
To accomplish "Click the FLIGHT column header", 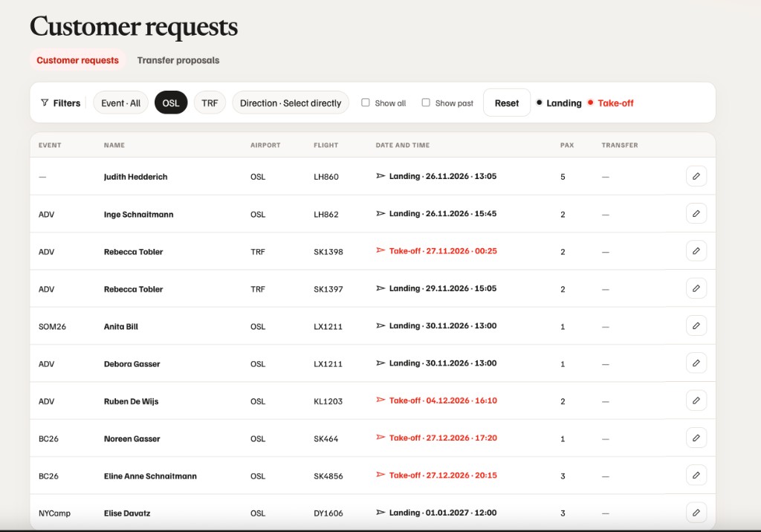I will coord(326,145).
